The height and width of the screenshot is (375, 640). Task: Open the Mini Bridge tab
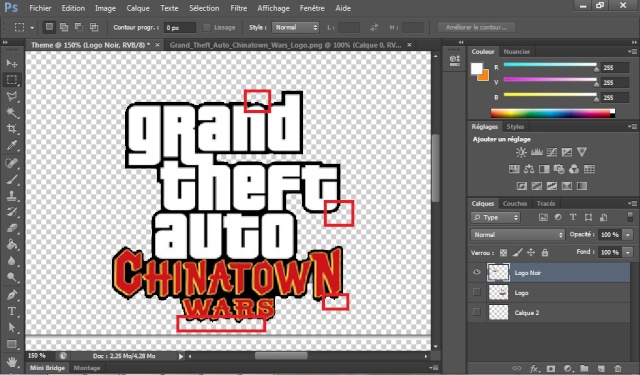tap(47, 368)
